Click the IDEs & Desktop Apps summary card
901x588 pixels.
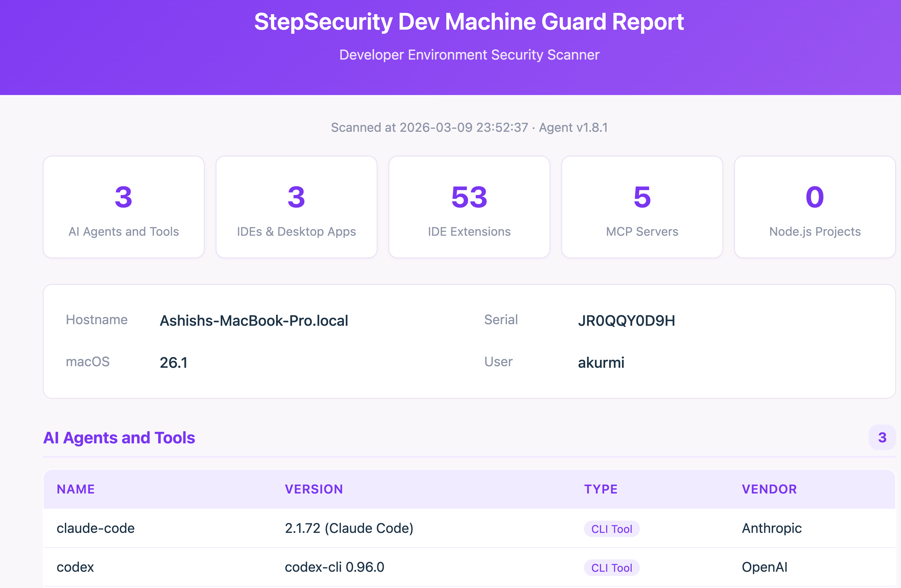pyautogui.click(x=296, y=207)
